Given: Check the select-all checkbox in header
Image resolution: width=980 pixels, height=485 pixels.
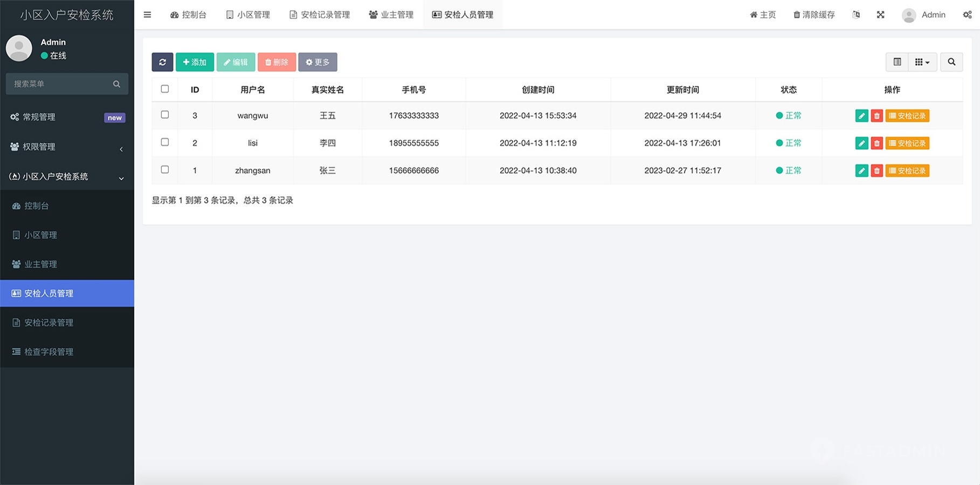Looking at the screenshot, I should 165,89.
